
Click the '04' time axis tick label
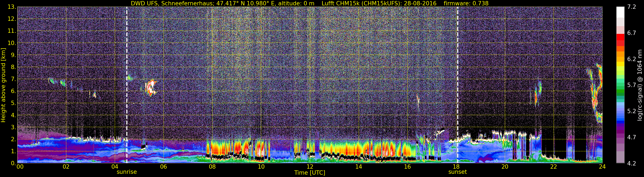(x=115, y=167)
